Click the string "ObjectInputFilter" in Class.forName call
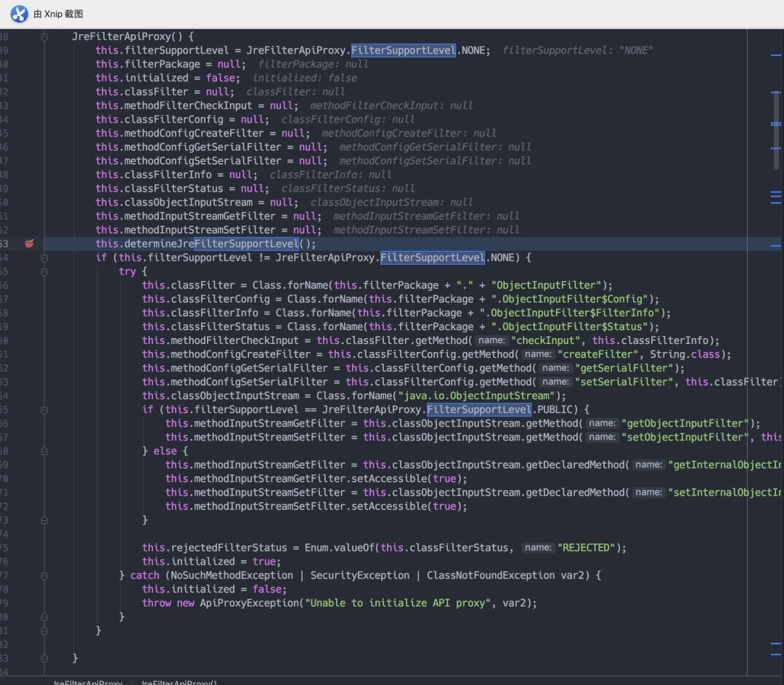Image resolution: width=784 pixels, height=685 pixels. coord(546,285)
